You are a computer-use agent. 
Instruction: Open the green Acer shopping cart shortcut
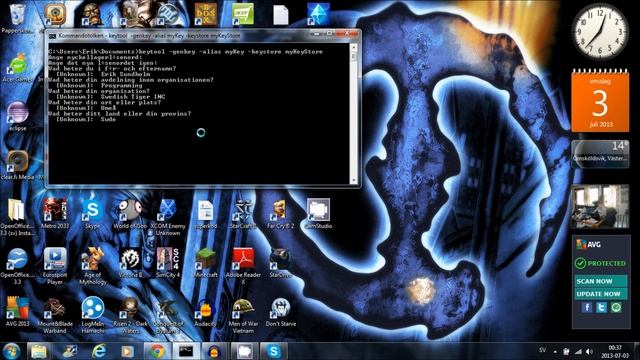click(243, 14)
